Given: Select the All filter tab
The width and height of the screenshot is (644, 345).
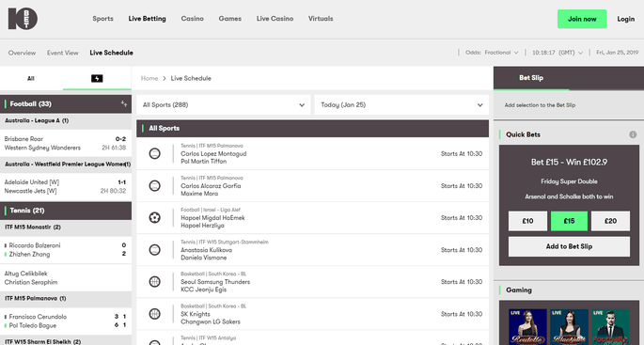Looking at the screenshot, I should (31, 78).
